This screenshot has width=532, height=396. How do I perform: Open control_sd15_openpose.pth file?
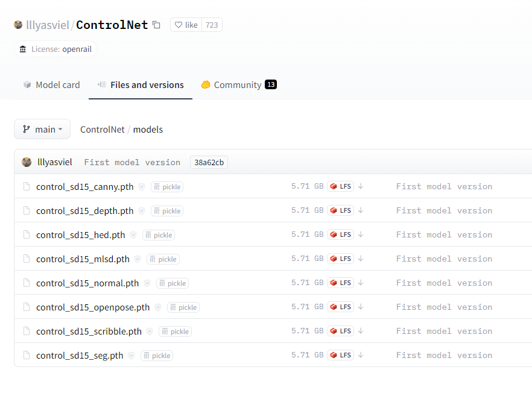(x=93, y=307)
